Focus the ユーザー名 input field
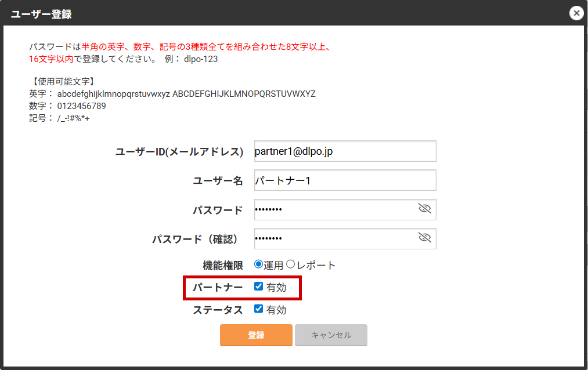This screenshot has width=588, height=370. (x=345, y=180)
